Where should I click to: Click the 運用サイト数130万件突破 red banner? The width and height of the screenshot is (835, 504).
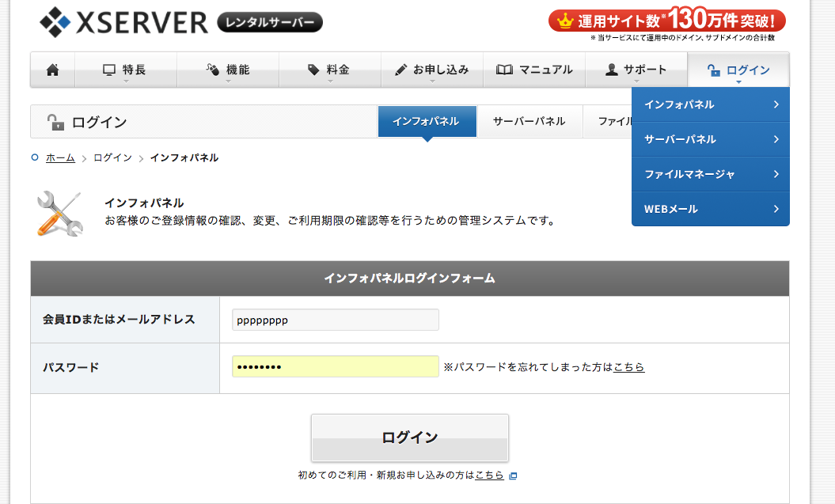tap(667, 21)
